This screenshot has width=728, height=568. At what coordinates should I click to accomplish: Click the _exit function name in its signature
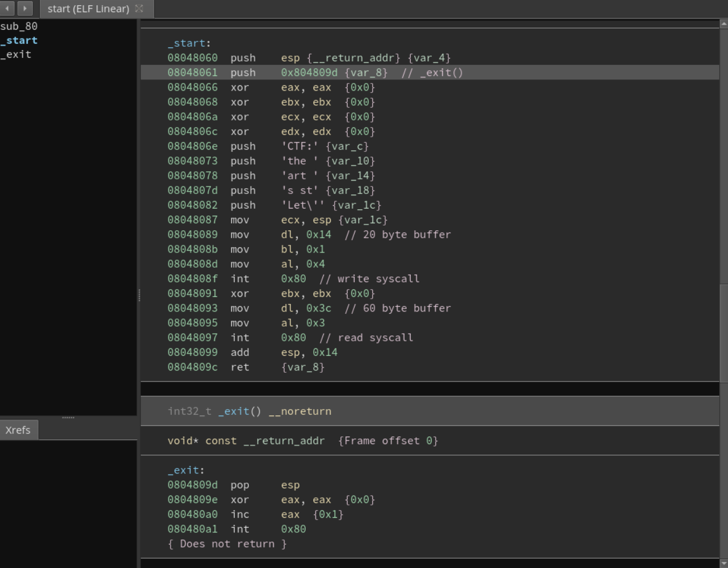pyautogui.click(x=233, y=411)
